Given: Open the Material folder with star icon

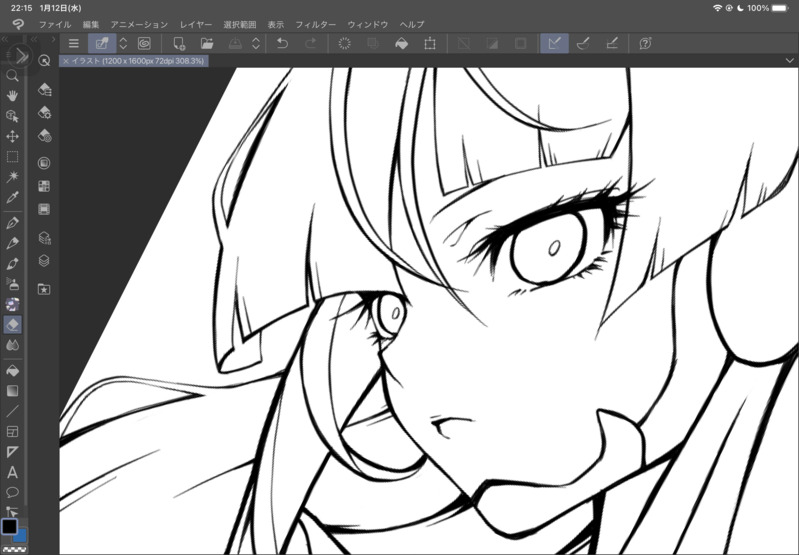Looking at the screenshot, I should click(x=44, y=289).
